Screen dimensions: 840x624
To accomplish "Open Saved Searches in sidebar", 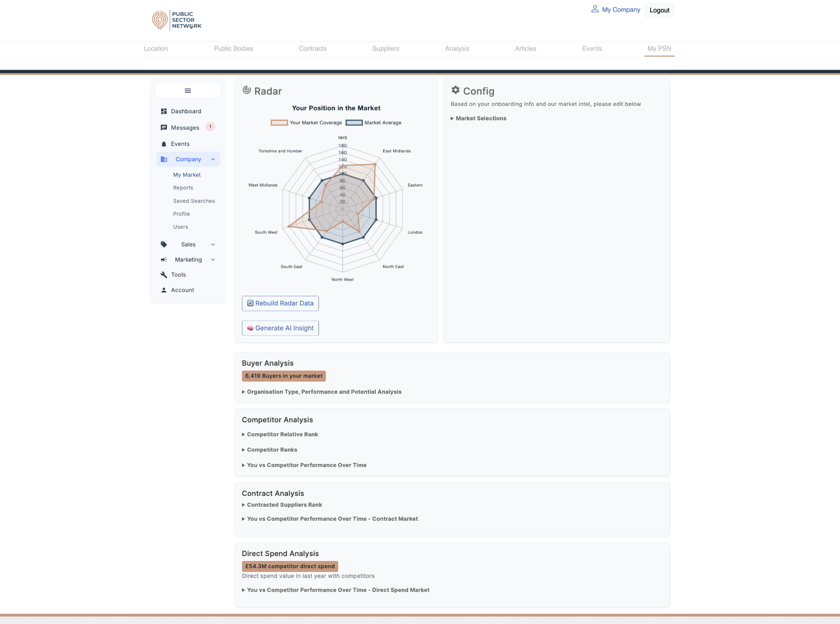I will [194, 201].
